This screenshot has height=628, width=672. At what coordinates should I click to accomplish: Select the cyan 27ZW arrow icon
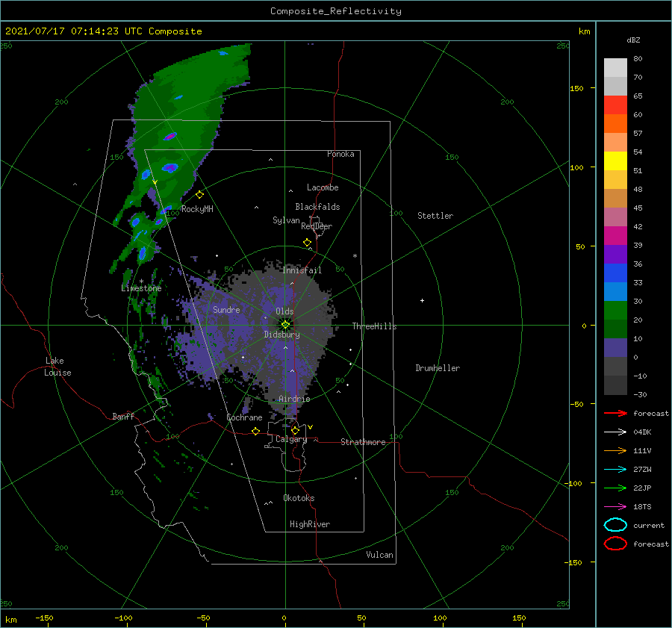point(615,470)
